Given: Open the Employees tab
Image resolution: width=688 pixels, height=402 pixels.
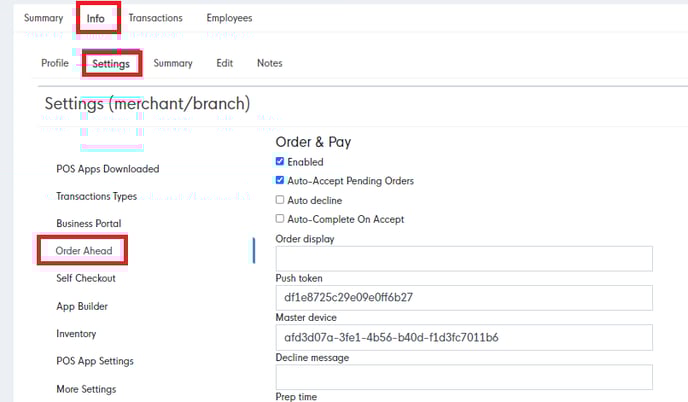Looking at the screenshot, I should coord(229,18).
